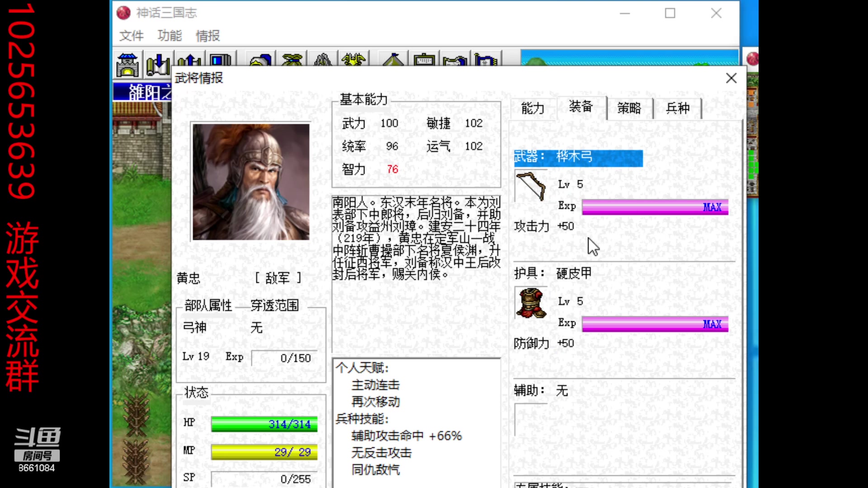The image size is (868, 488).
Task: Maximize the 神话三国志 window
Action: point(670,13)
